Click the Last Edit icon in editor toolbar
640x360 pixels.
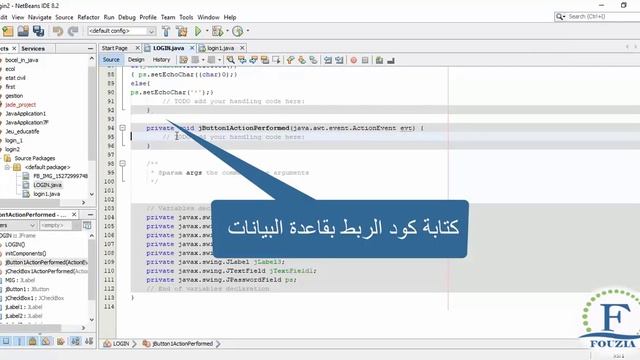184,60
